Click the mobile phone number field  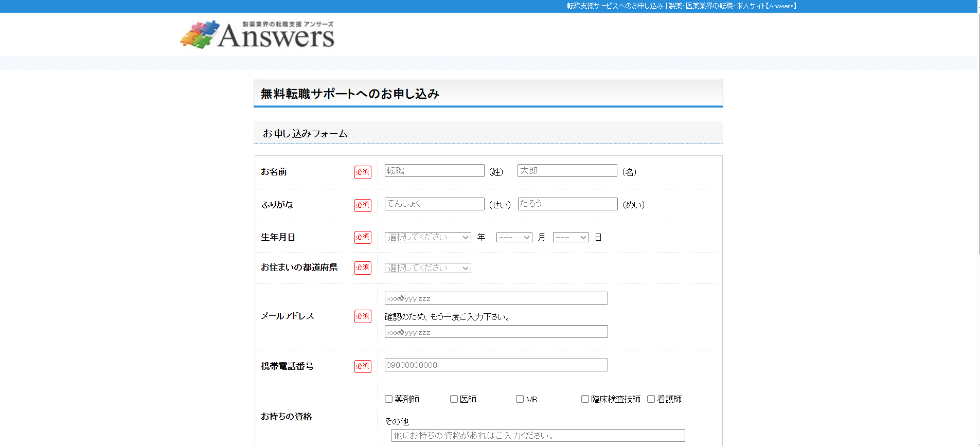pos(496,365)
